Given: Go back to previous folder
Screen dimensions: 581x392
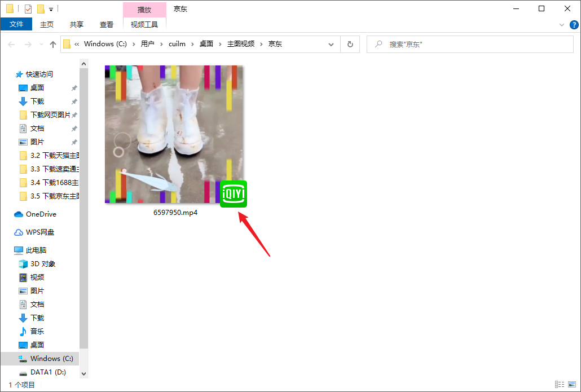Looking at the screenshot, I should coord(11,45).
